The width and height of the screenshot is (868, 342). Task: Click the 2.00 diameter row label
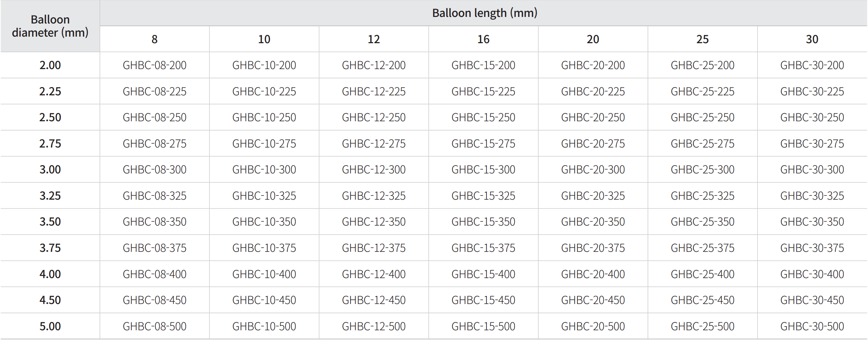50,65
